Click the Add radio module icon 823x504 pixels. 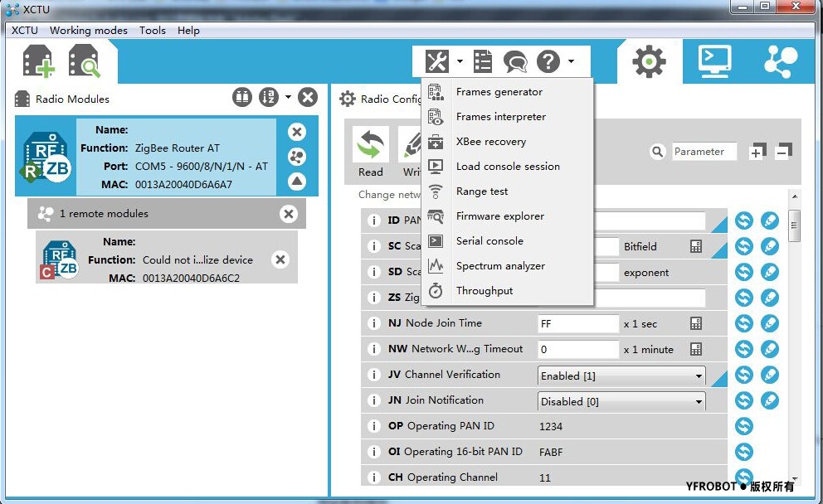(38, 62)
